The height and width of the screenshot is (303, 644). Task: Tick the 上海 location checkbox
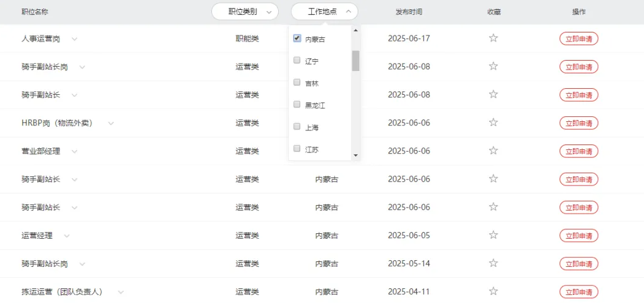coord(297,127)
